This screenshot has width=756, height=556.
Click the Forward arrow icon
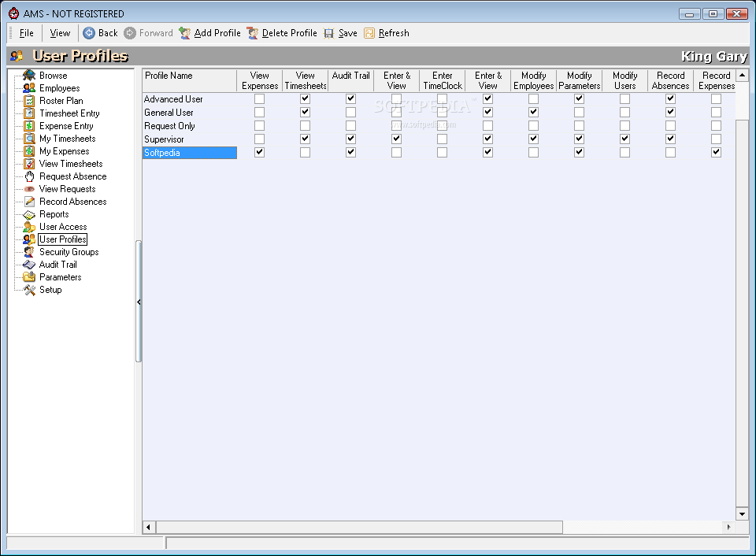point(130,33)
